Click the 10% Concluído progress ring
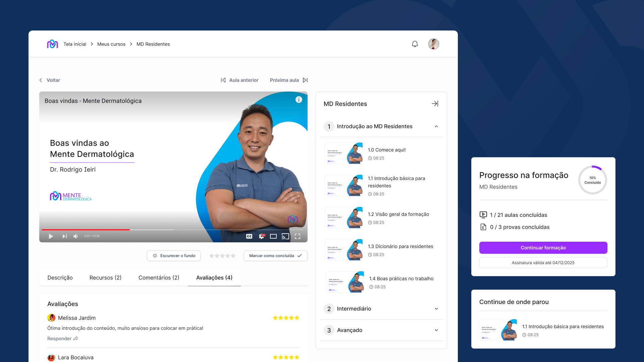 point(592,180)
